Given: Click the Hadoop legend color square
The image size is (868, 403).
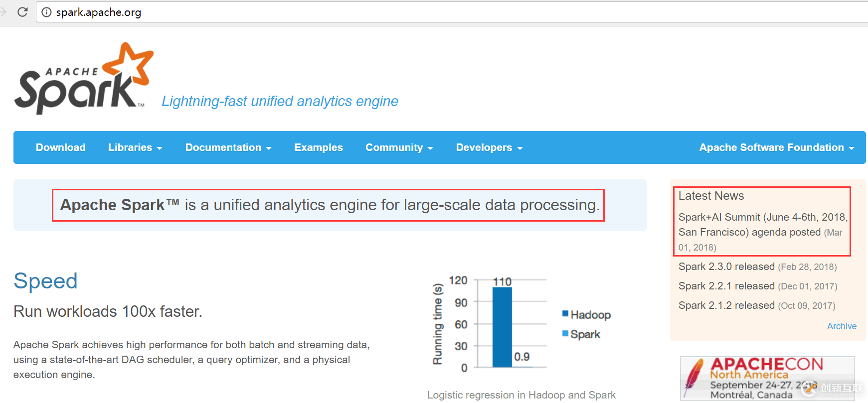Looking at the screenshot, I should (x=565, y=314).
